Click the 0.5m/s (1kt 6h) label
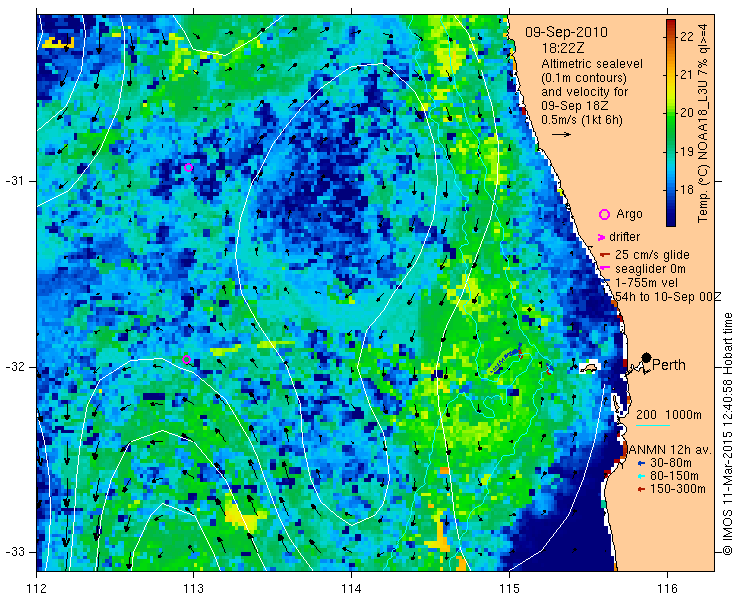 click(582, 120)
